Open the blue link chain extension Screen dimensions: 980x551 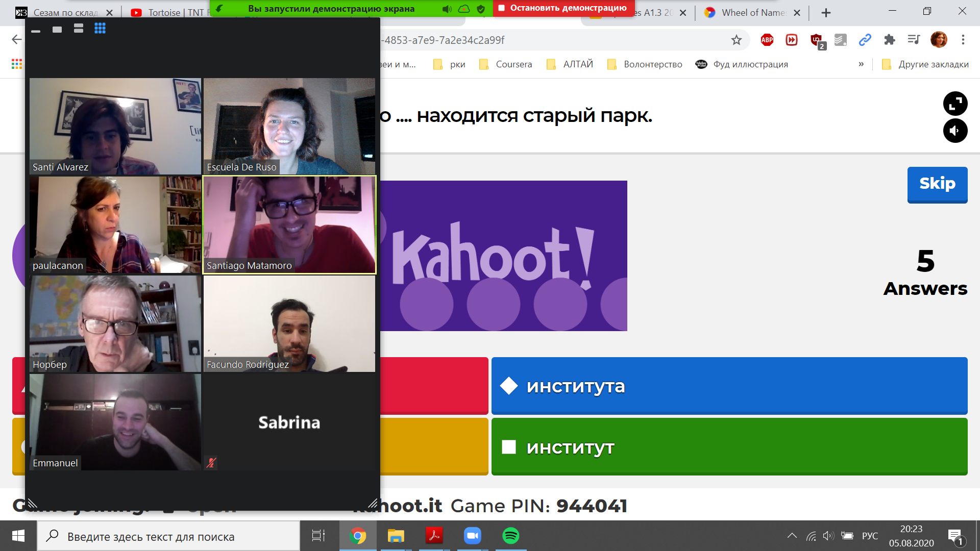tap(865, 40)
